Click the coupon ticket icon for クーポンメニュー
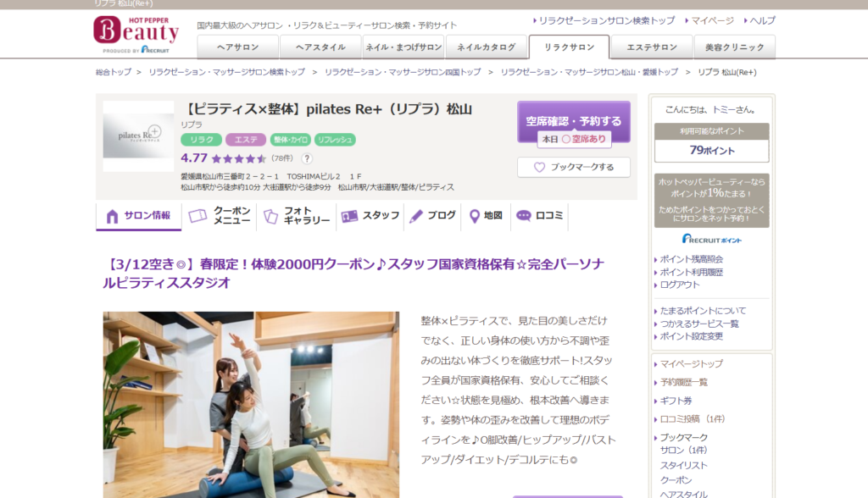 (198, 216)
